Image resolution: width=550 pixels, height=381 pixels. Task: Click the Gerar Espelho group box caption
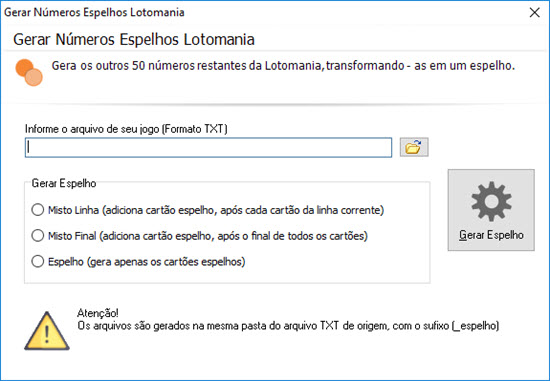point(63,183)
